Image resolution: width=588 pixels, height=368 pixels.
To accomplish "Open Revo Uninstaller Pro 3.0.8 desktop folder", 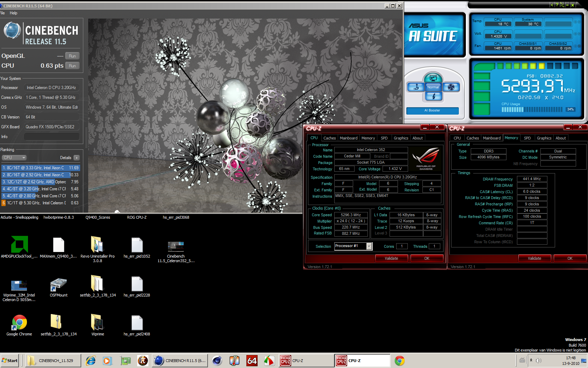I will (97, 249).
